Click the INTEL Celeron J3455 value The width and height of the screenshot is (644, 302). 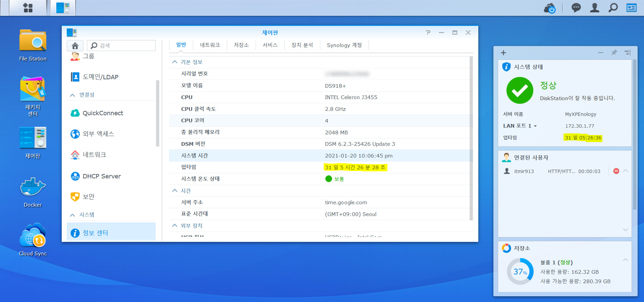point(351,97)
